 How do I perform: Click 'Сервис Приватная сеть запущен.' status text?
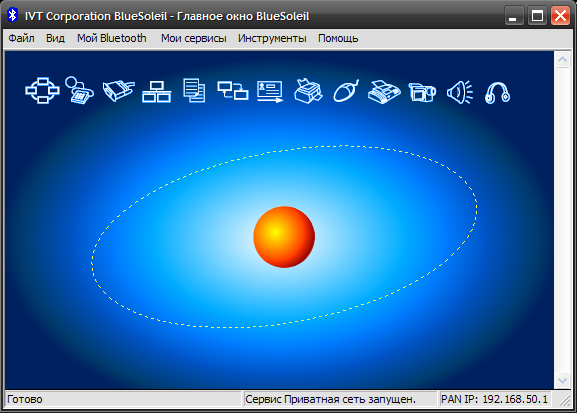tap(330, 399)
